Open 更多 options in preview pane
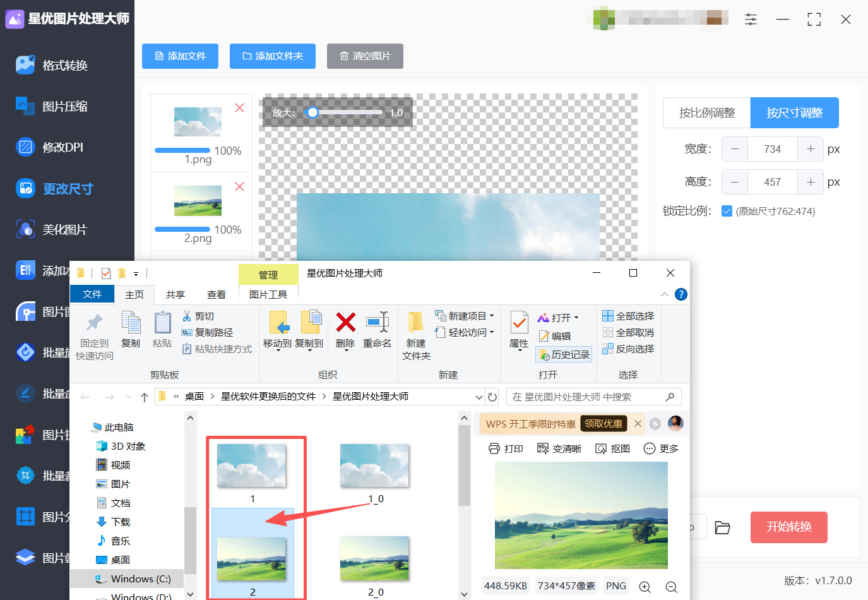The image size is (868, 600). tap(661, 448)
